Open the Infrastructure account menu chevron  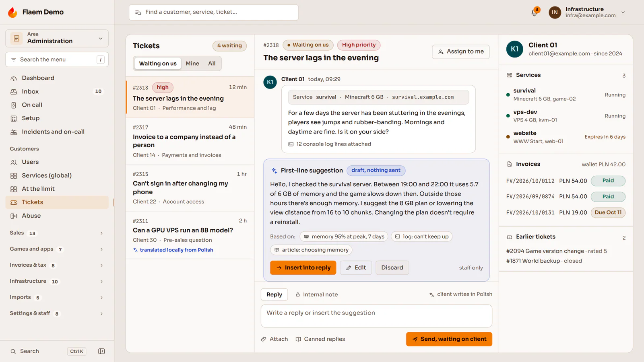(x=623, y=12)
